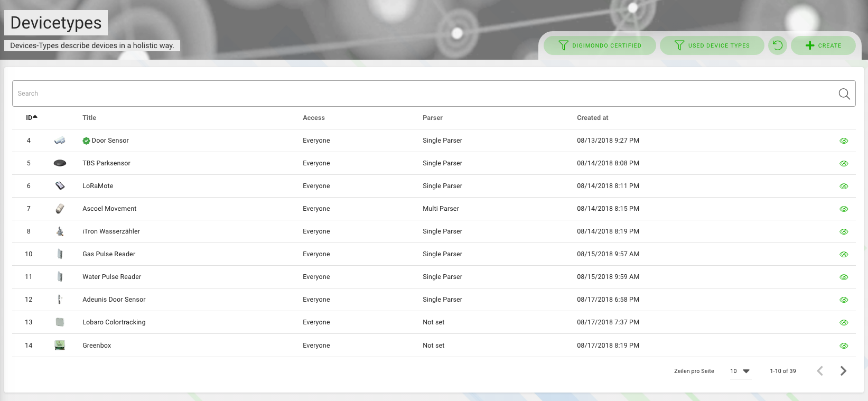Focus the Search input field
The height and width of the screenshot is (401, 868).
423,94
